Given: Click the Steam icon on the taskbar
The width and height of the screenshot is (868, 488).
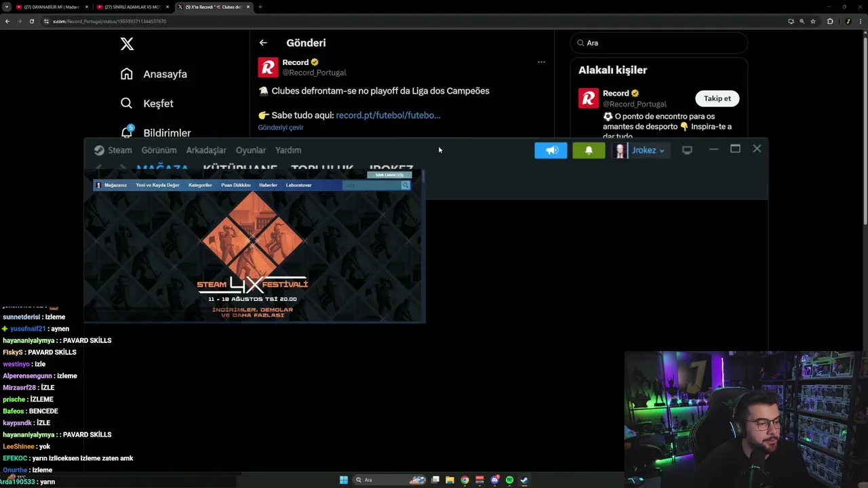Looking at the screenshot, I should [x=524, y=480].
